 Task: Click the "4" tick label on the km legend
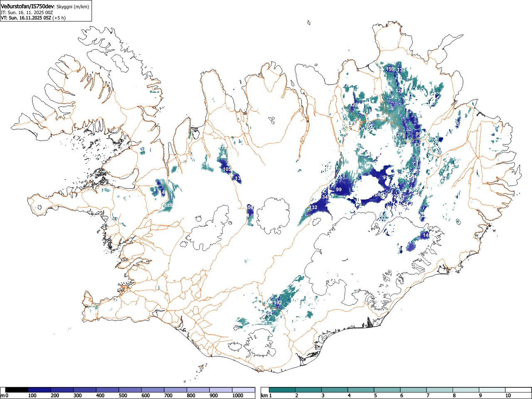[x=349, y=396]
